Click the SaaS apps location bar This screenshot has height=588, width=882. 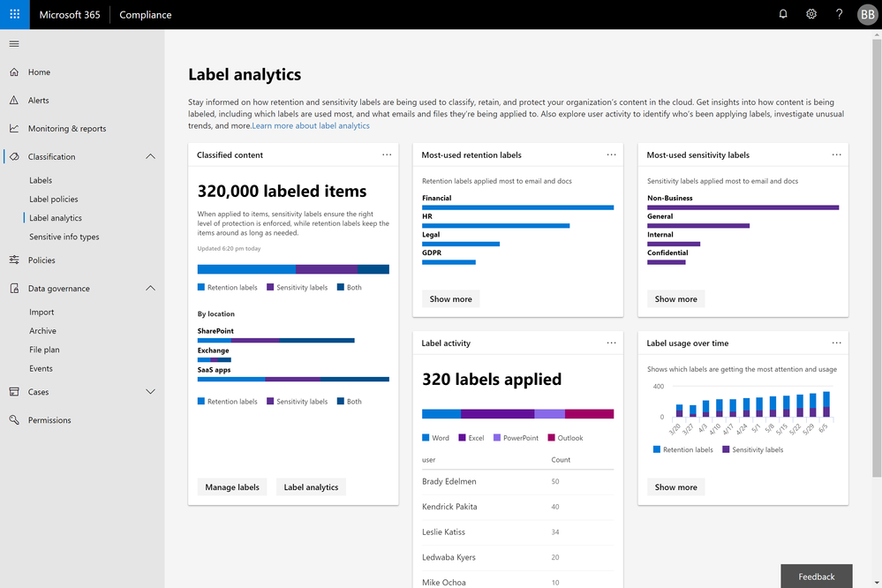(x=293, y=380)
